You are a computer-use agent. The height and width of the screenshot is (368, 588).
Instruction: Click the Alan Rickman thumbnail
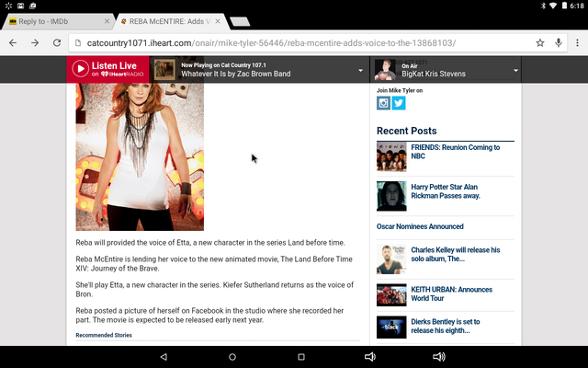click(x=391, y=196)
